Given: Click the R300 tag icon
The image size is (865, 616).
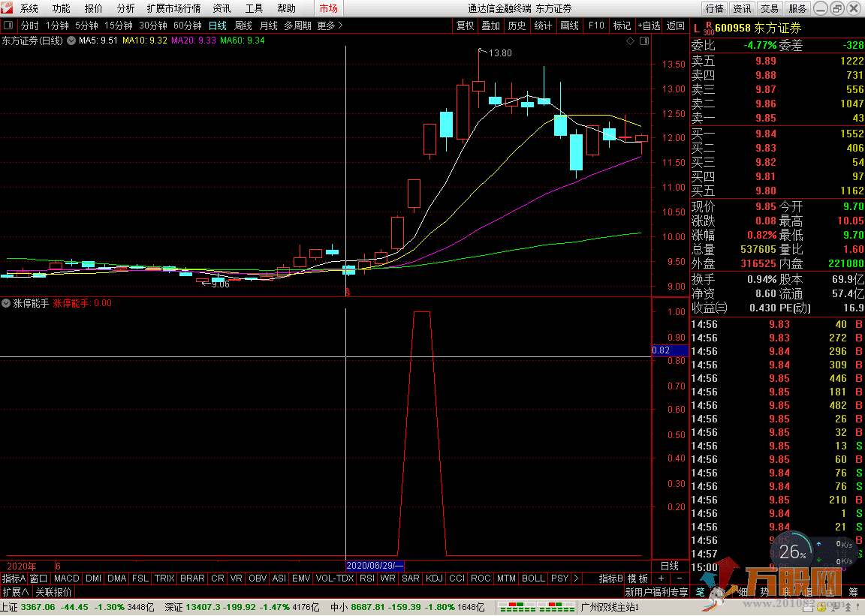Looking at the screenshot, I should coord(708,28).
